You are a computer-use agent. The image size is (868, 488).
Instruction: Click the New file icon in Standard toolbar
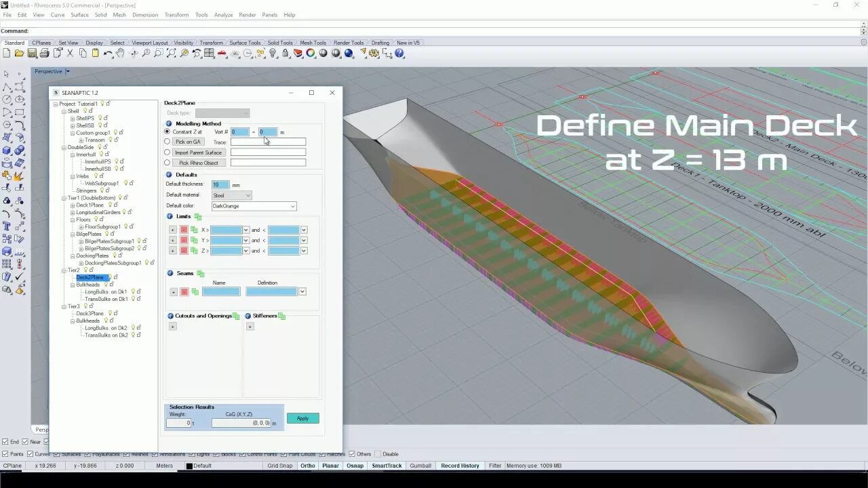(6, 53)
